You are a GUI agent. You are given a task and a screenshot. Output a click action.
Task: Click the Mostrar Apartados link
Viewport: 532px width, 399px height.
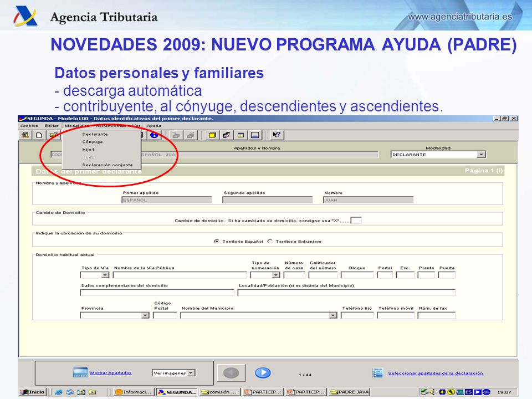111,372
